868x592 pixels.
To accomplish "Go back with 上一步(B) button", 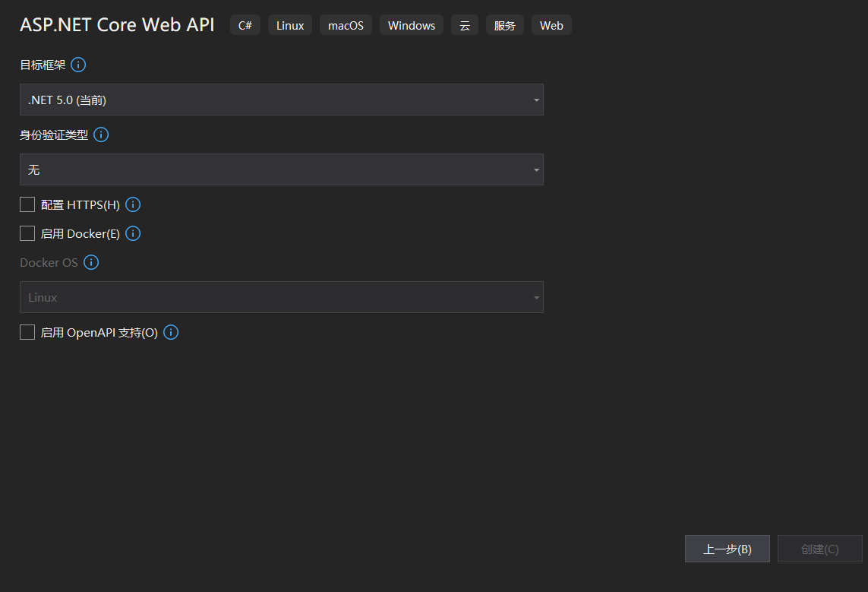I will [x=728, y=549].
